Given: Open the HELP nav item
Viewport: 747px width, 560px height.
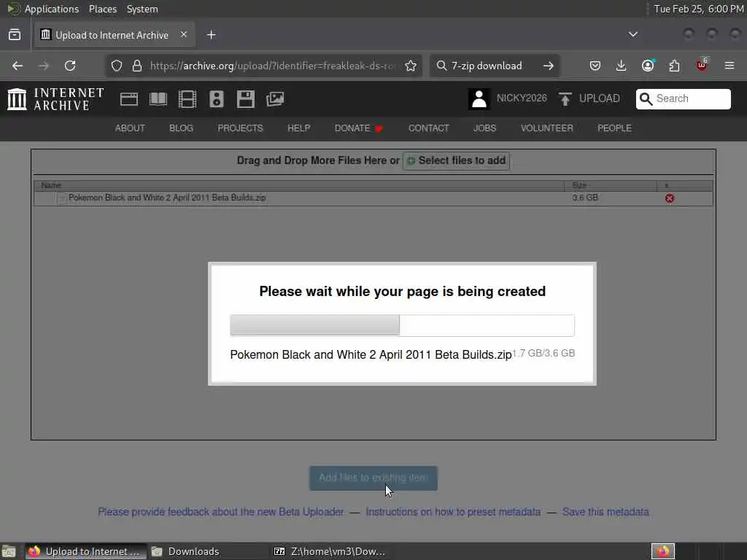Looking at the screenshot, I should (x=298, y=128).
